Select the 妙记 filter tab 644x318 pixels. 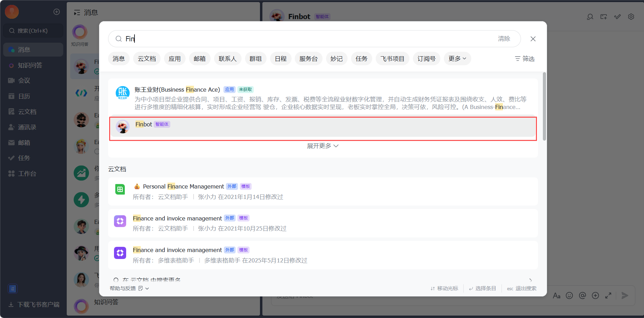tap(337, 59)
